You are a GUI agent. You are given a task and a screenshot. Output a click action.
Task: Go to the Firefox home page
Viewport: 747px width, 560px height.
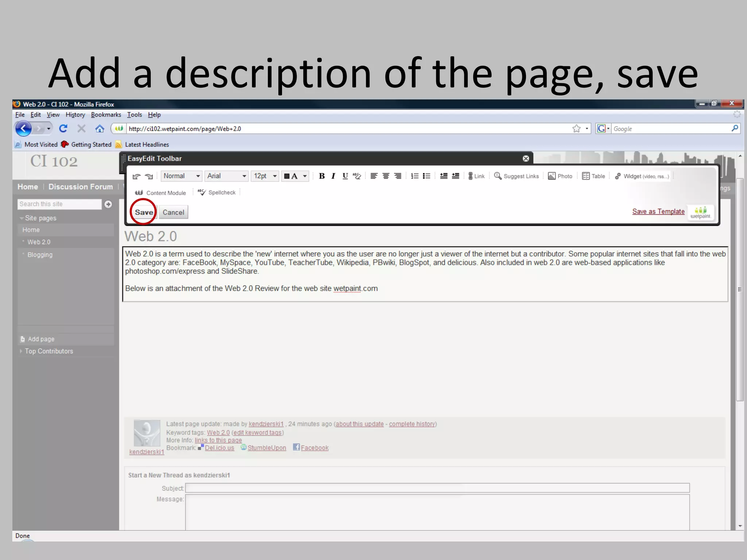100,128
